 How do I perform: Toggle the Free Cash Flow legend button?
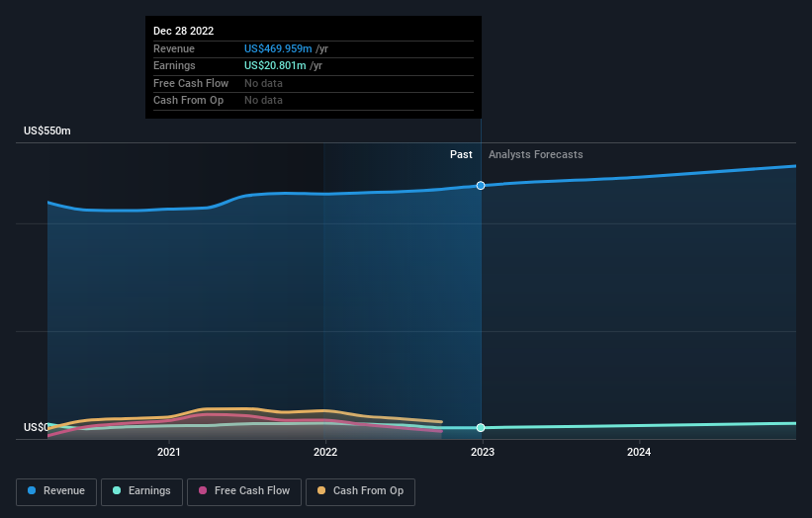coord(244,491)
